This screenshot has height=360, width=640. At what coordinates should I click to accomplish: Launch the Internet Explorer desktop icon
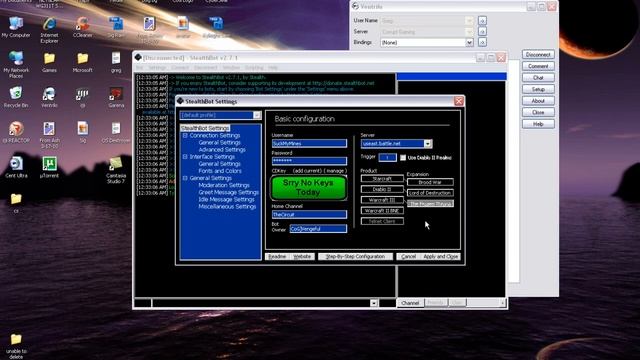49,30
